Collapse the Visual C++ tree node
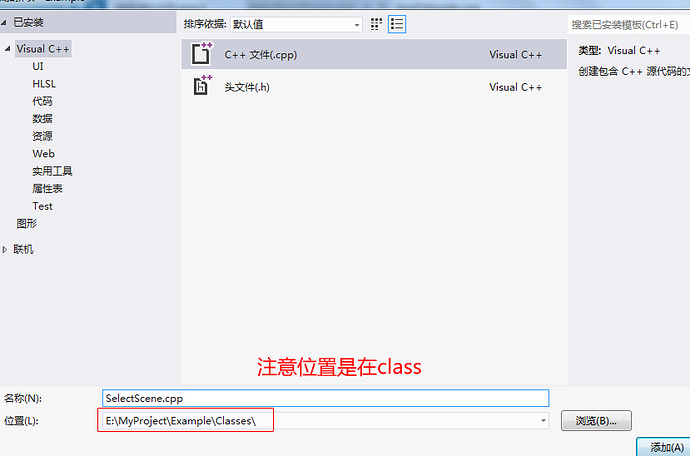The height and width of the screenshot is (456, 690). (x=7, y=49)
